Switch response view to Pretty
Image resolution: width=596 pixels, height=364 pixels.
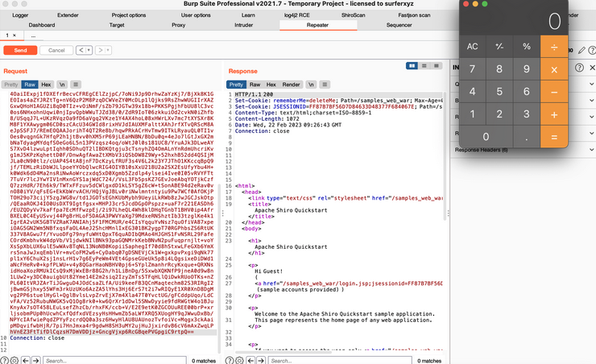point(236,85)
